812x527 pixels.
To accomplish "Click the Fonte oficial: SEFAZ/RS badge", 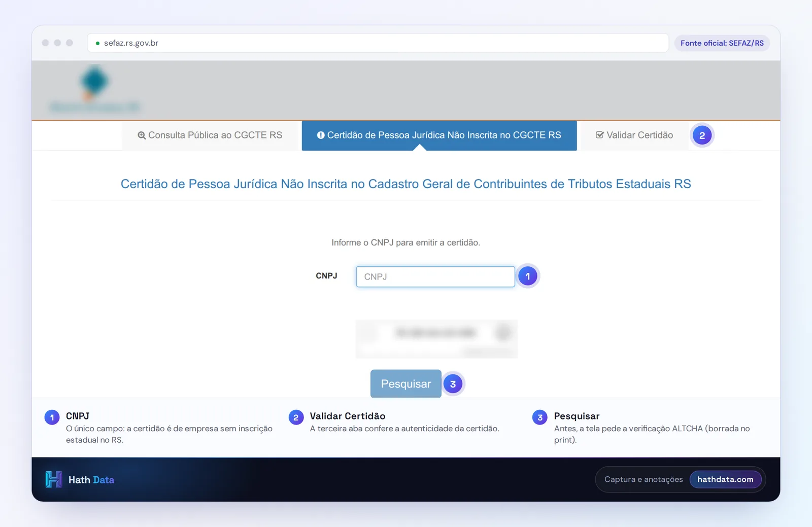I will pyautogui.click(x=722, y=43).
